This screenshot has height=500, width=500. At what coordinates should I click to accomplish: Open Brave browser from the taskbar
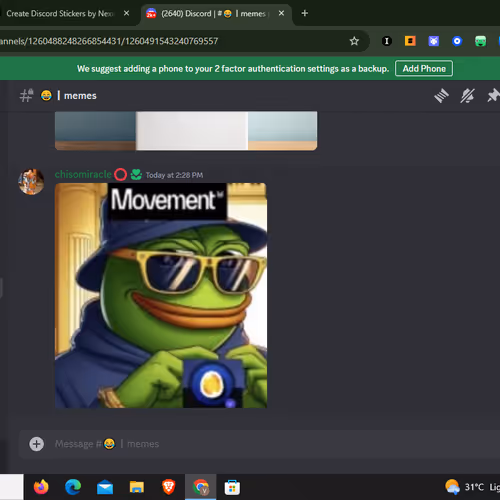[x=168, y=487]
